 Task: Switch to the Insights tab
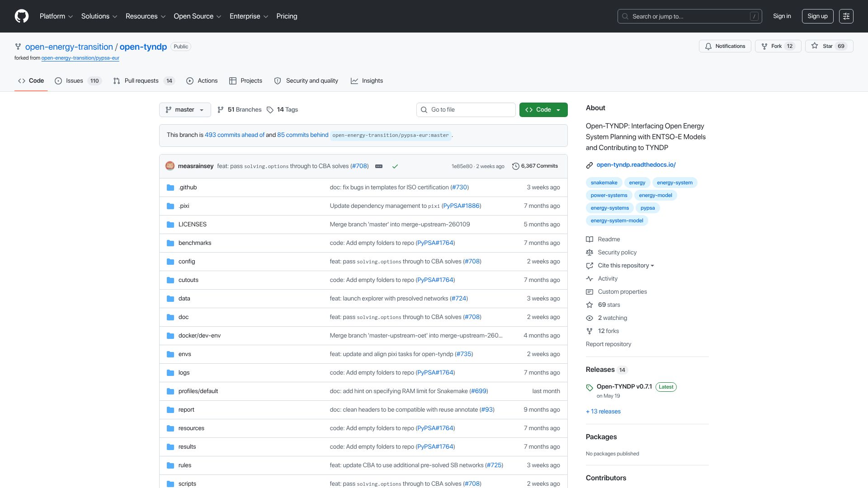coord(367,81)
